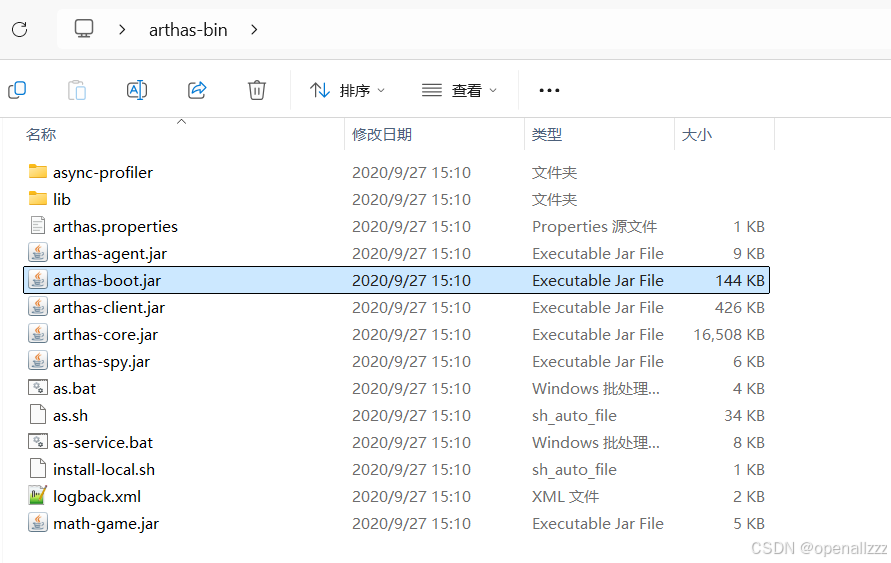Click the Paste toolbar icon
The width and height of the screenshot is (891, 563).
77,90
